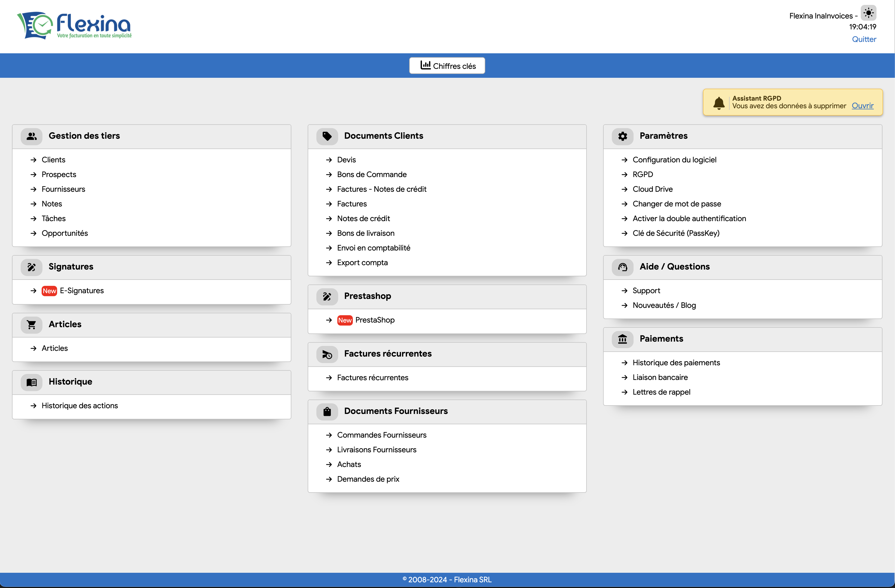Viewport: 895px width, 588px height.
Task: Open the RGPD assistant via Ouvrir
Action: (862, 106)
